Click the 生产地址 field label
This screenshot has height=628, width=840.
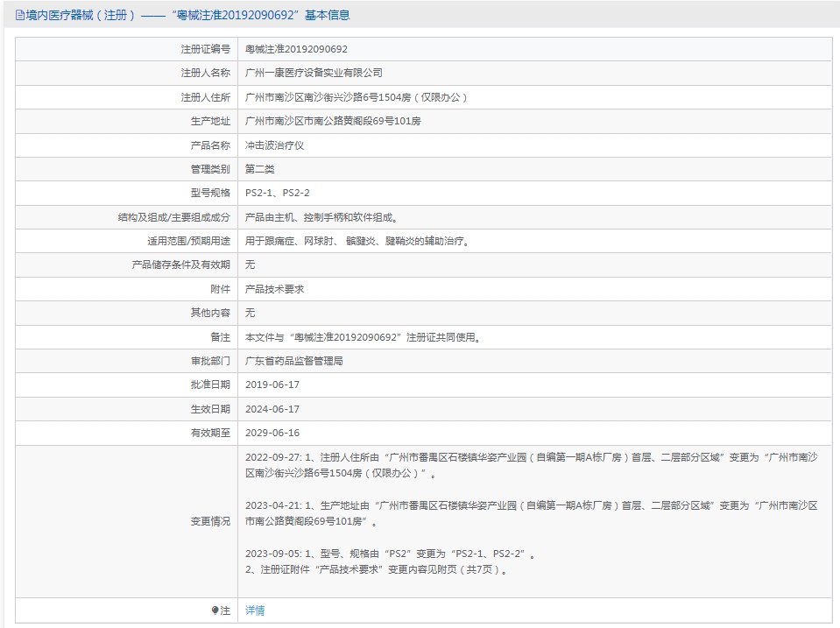[210, 121]
